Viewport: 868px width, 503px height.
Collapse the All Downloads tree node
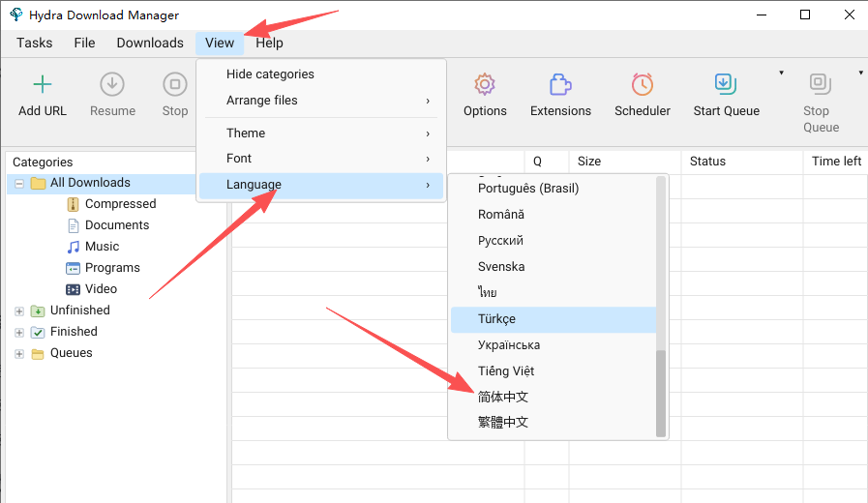coord(19,183)
